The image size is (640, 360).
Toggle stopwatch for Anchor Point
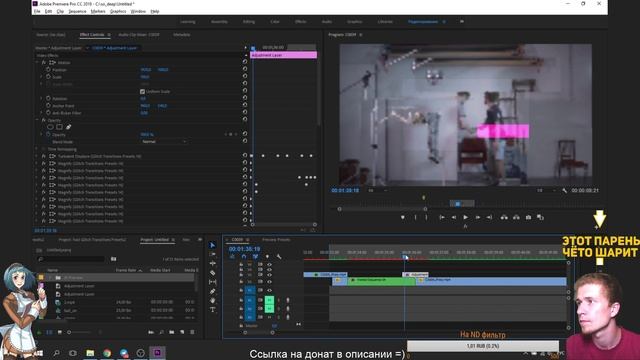48,106
